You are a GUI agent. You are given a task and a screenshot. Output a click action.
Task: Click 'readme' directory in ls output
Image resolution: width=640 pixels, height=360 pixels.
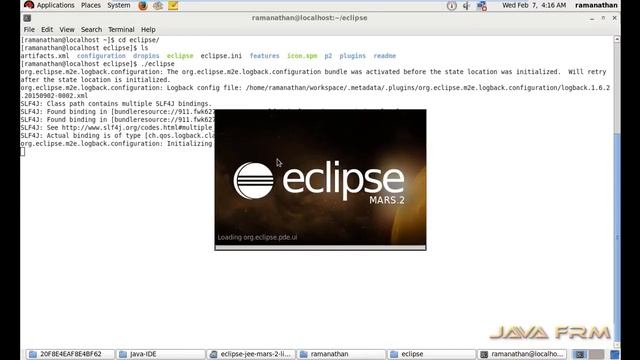coord(384,56)
